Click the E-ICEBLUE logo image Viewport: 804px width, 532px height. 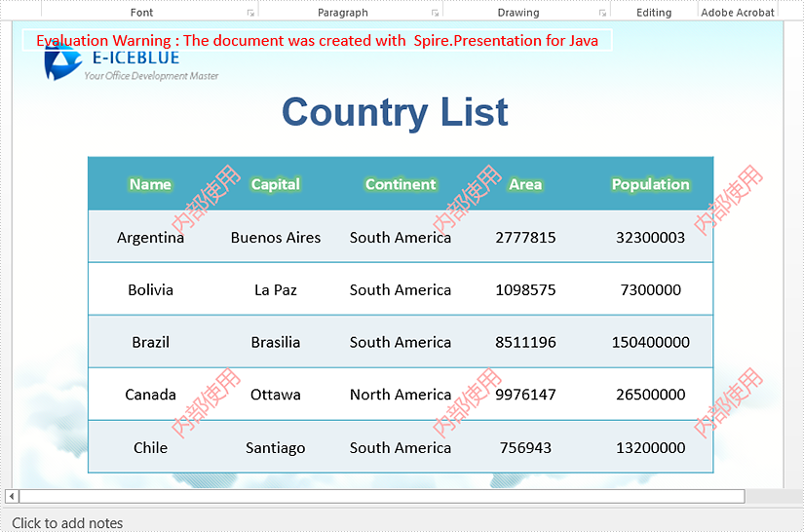[132, 62]
